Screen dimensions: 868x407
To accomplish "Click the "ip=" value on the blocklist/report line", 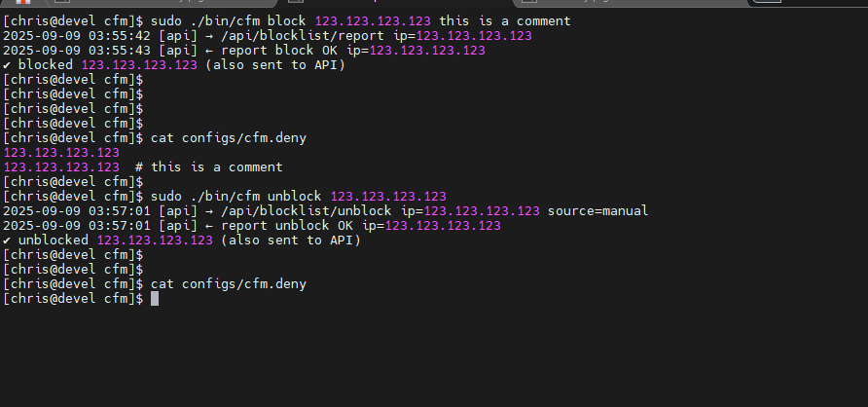I will click(x=474, y=36).
